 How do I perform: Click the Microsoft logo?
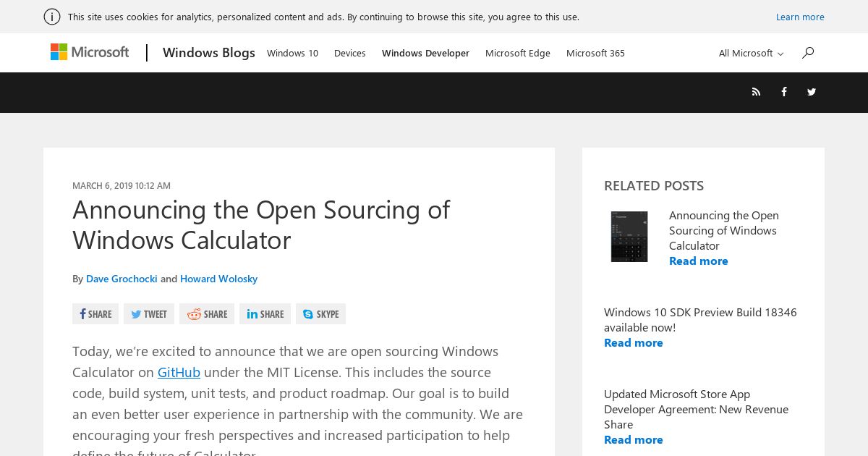pyautogui.click(x=90, y=52)
